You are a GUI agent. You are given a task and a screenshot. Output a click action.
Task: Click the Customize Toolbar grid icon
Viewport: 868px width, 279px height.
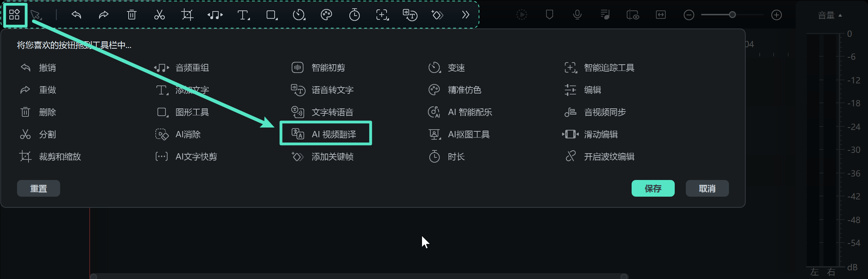coord(14,15)
